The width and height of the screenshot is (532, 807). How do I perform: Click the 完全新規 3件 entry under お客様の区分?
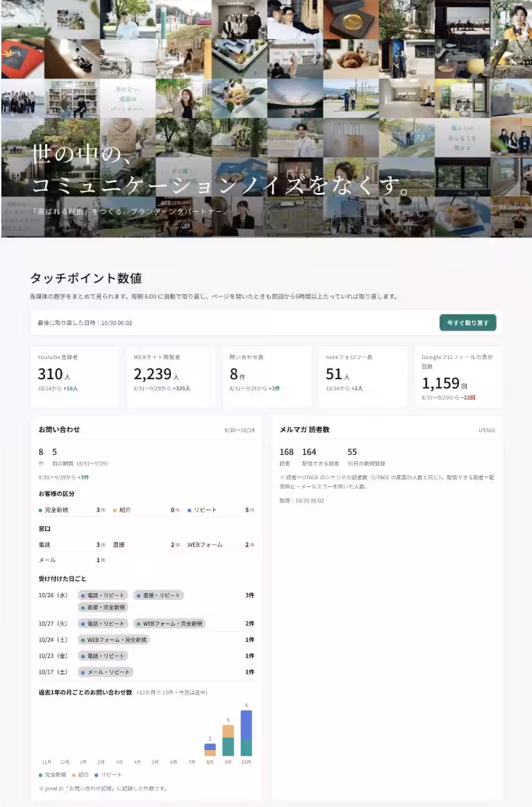coord(72,510)
